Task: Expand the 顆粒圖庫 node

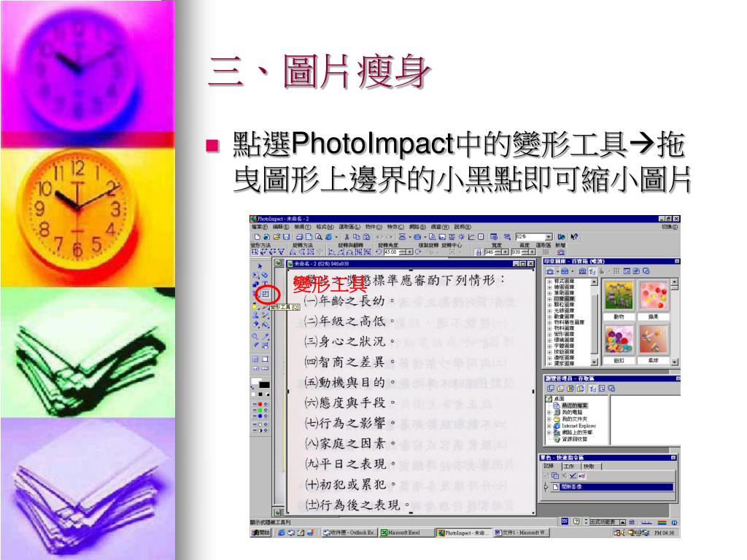Action: [549, 305]
